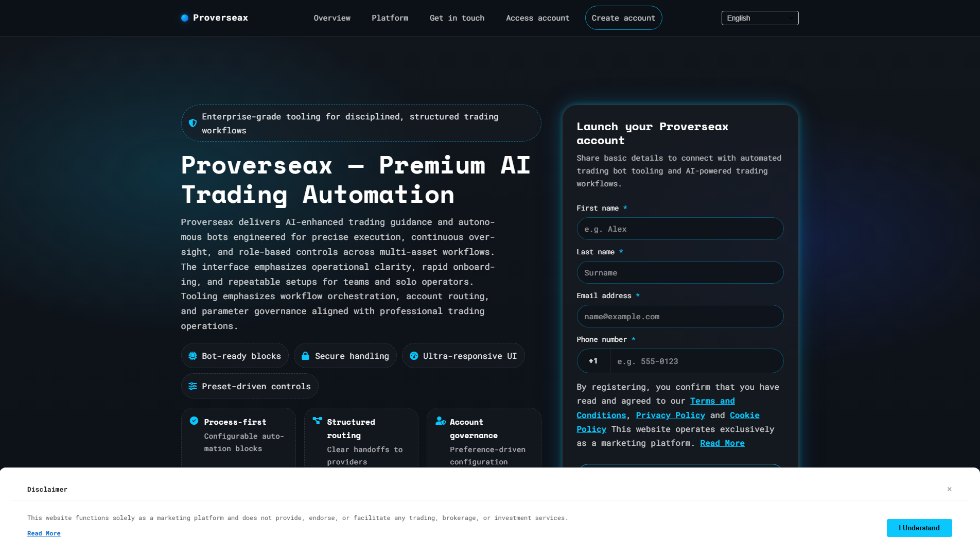Click Read More in registration form

click(x=722, y=443)
